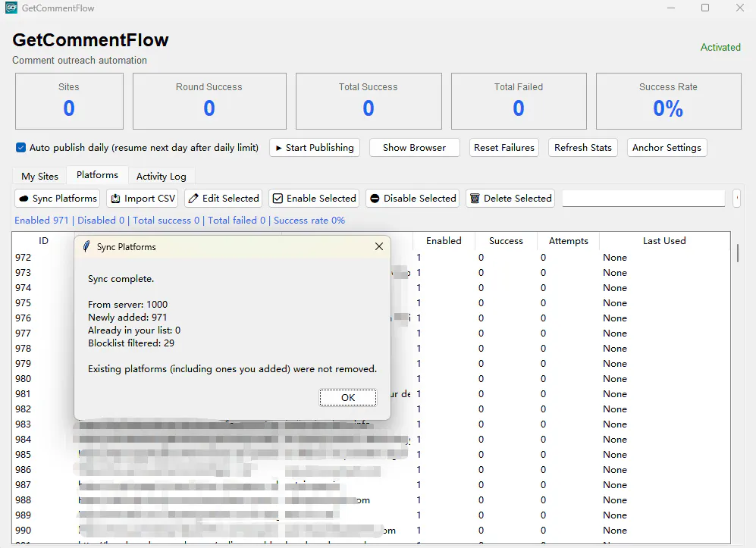Close the Sync Platforms dialog with X
Viewport: 756px width, 548px height.
click(x=379, y=246)
